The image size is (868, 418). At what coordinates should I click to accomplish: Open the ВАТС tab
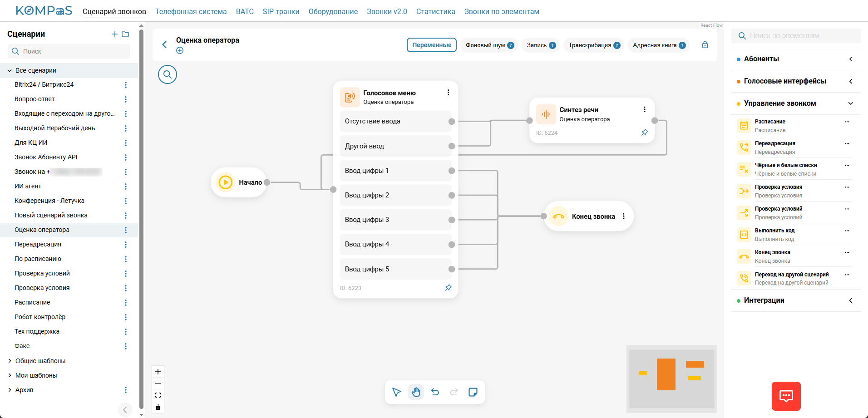[245, 11]
